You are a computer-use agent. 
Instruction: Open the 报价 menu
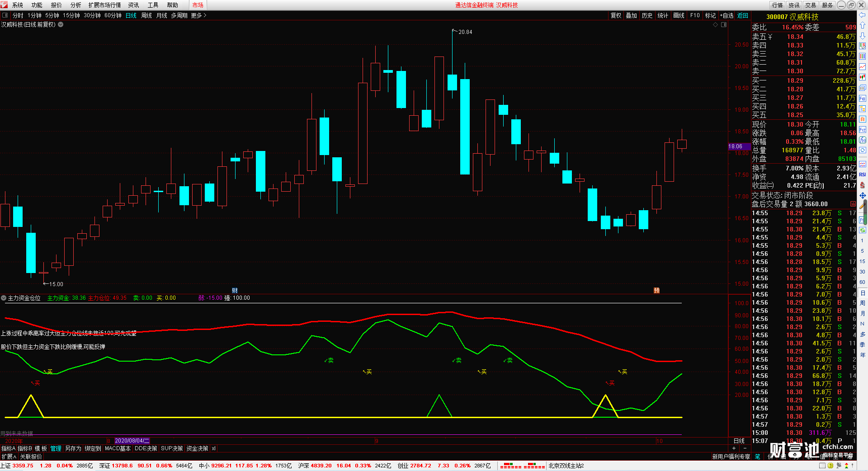tap(56, 5)
